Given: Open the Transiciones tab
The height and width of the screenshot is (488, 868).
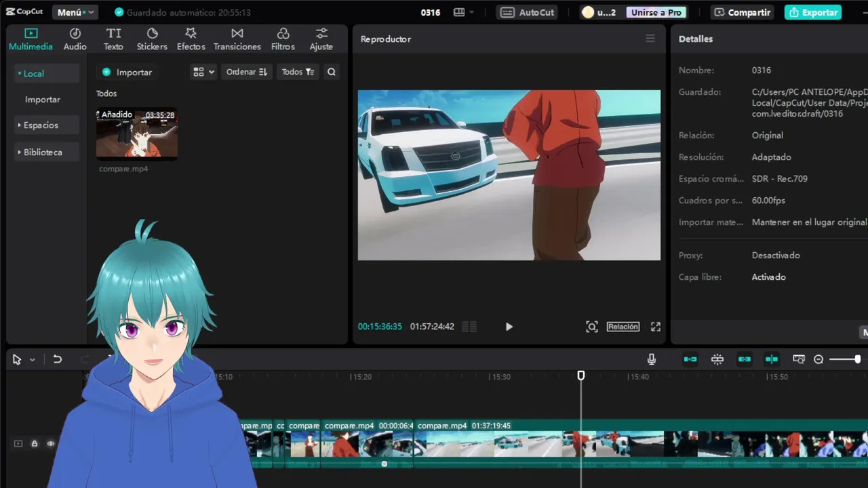Looking at the screenshot, I should tap(237, 39).
